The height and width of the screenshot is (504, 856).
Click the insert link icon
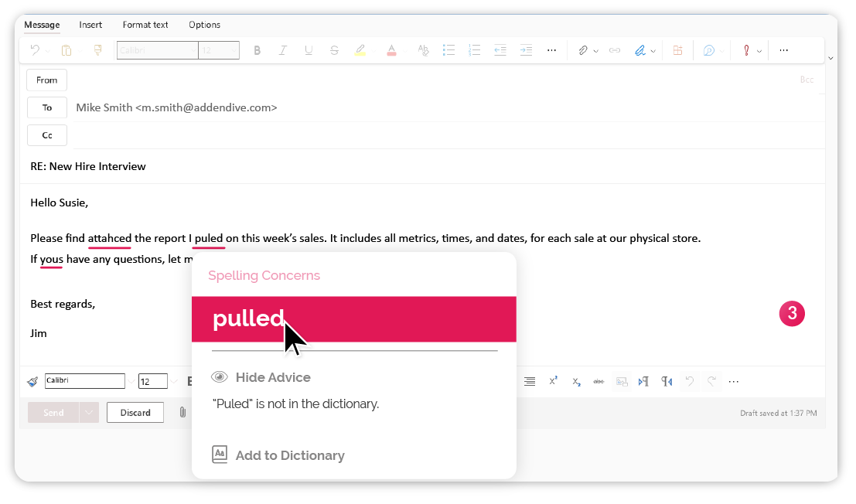point(614,50)
